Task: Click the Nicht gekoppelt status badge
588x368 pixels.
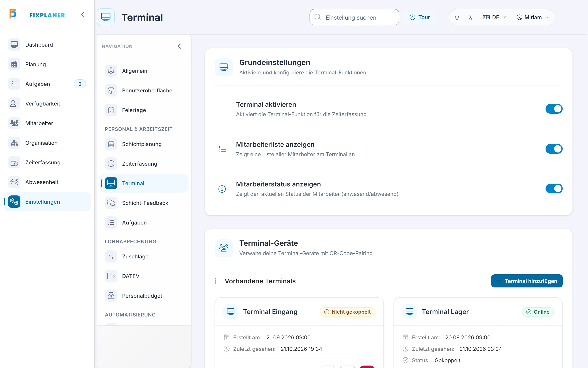Action: [347, 312]
